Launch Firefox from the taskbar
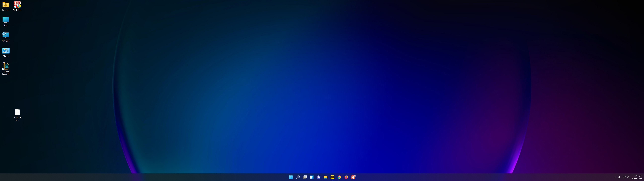644x181 pixels. click(346, 177)
